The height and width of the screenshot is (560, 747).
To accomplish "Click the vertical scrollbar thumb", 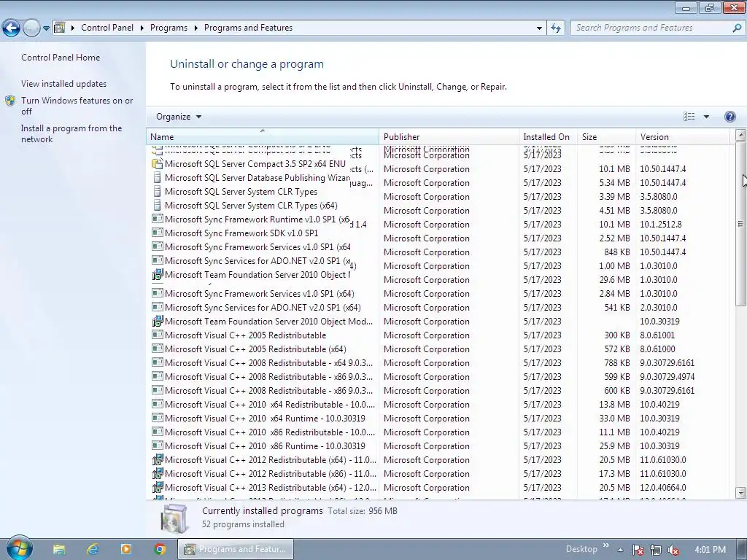I will pos(740,224).
